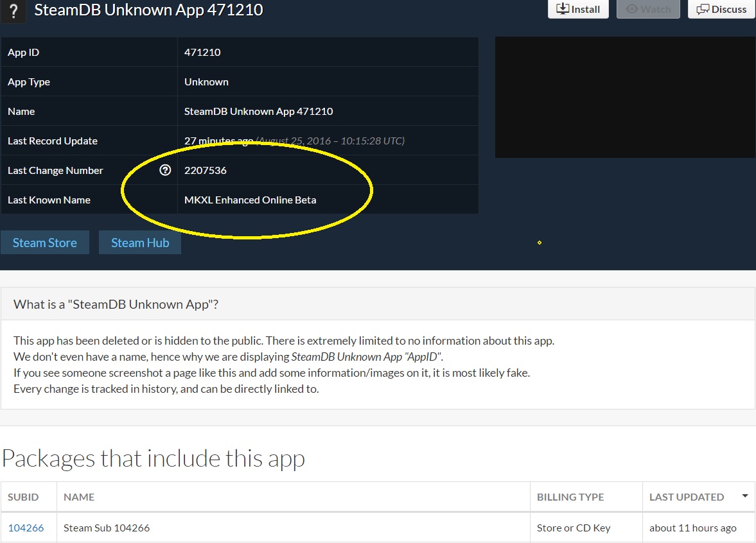Click the Install button
The image size is (756, 543).
coord(578,9)
